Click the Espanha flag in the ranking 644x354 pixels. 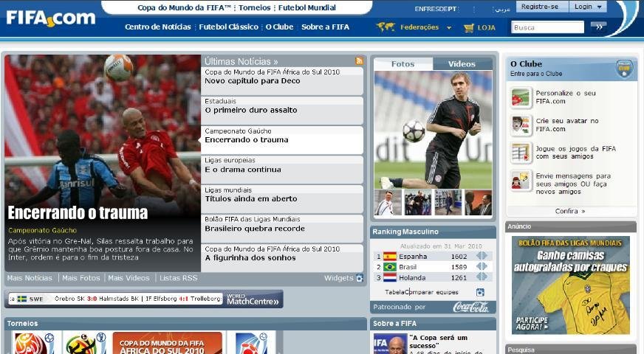390,257
